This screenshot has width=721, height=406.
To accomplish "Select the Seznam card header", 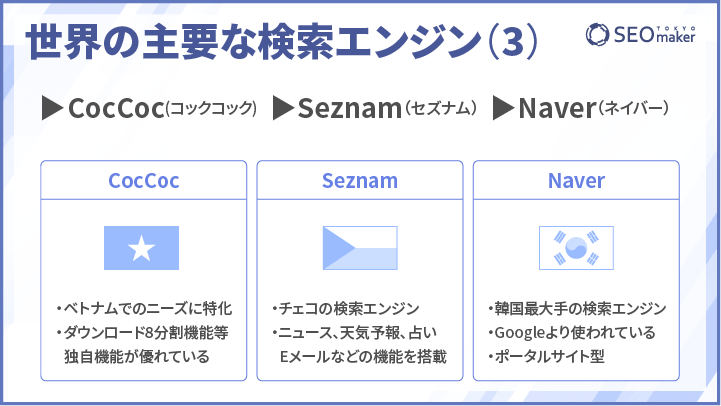I will pos(360,180).
